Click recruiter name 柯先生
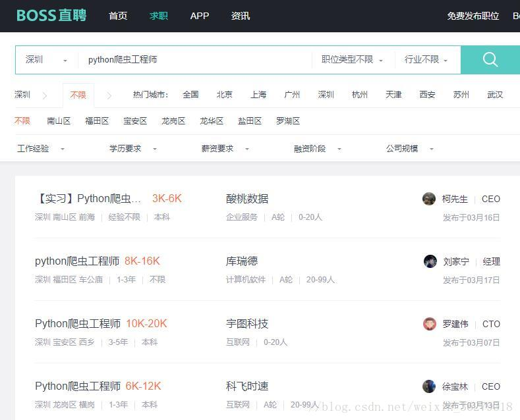Image resolution: width=520 pixels, height=420 pixels. [455, 199]
